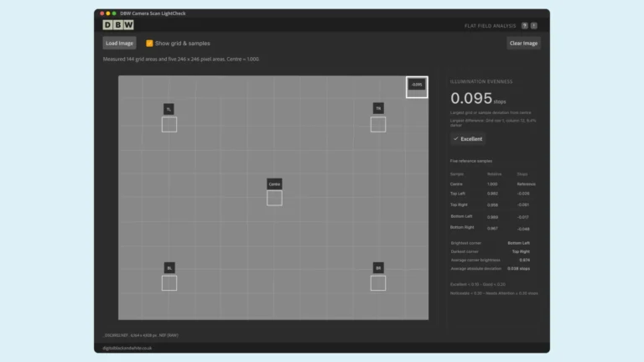This screenshot has height=362, width=644.
Task: Click the ILLUMINATION EVENNESS heading
Action: point(481,81)
